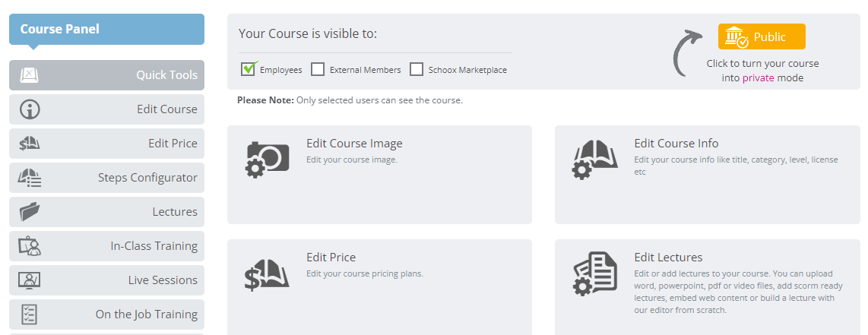Open the Edit Price tile heading
Screen dimensions: 868x335
point(331,257)
